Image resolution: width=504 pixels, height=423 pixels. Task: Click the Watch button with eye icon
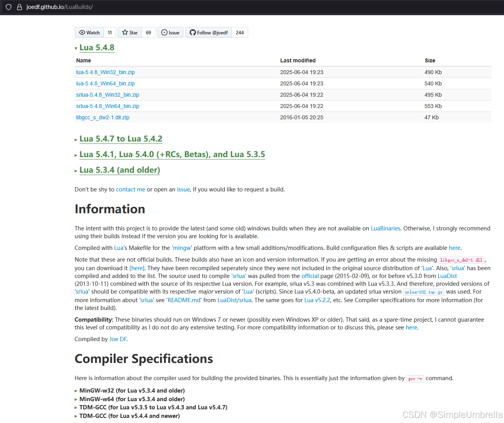[x=90, y=32]
